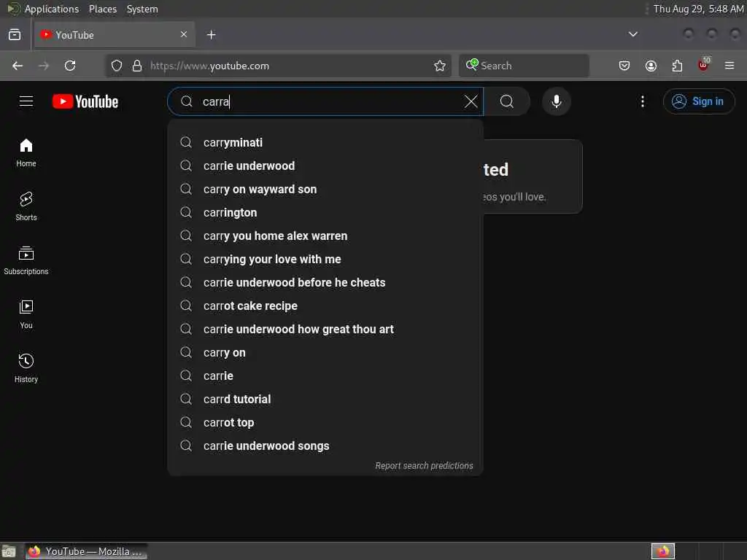Bookmark this page with the star icon
Screen dimensions: 747x560
[x=440, y=66]
